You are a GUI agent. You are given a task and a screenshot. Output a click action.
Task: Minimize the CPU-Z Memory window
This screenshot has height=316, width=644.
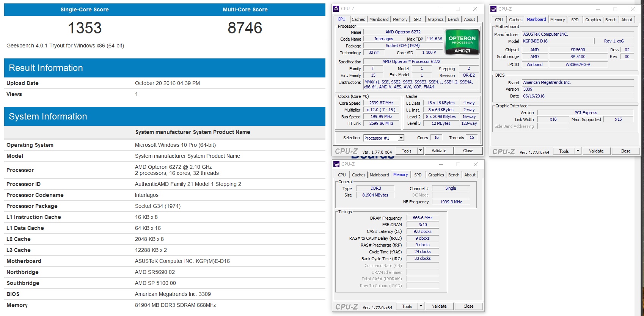click(x=441, y=164)
